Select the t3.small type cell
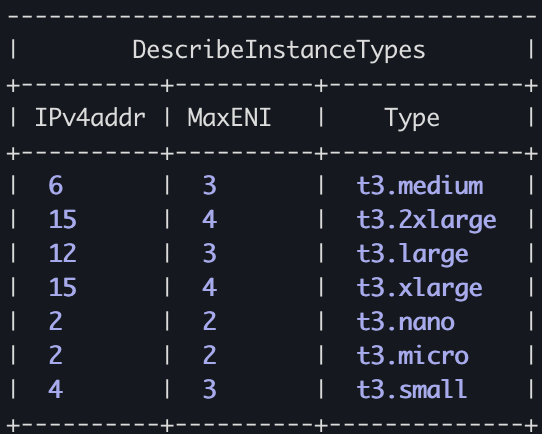 click(412, 389)
